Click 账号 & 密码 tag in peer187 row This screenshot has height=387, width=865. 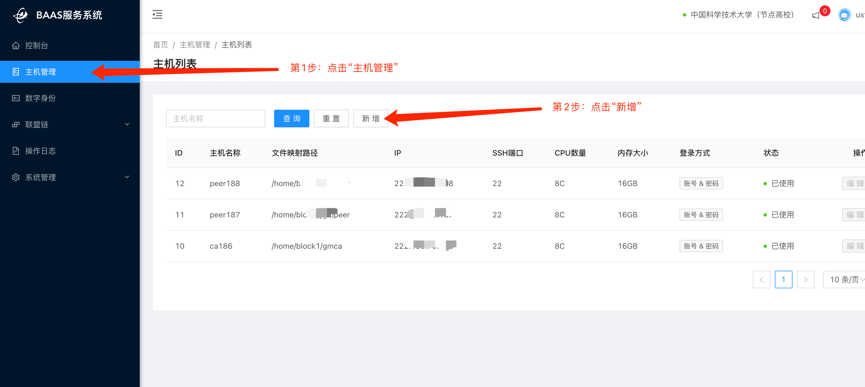701,215
